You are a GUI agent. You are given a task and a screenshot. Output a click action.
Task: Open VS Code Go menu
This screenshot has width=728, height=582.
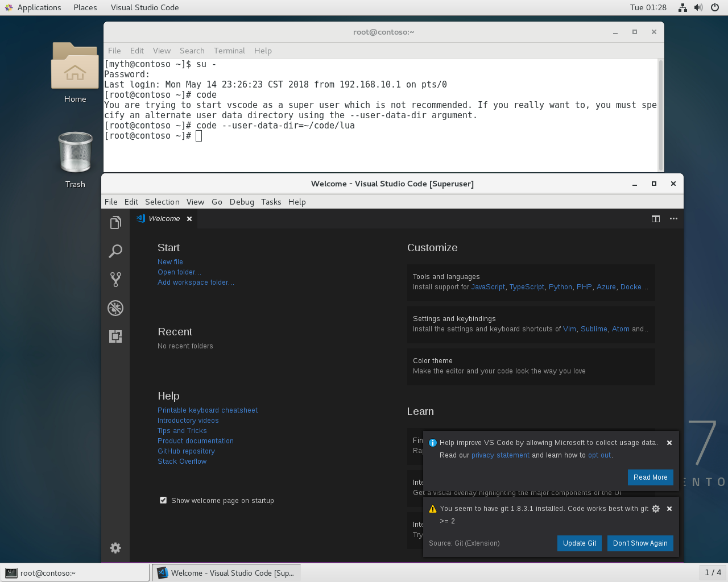(217, 202)
